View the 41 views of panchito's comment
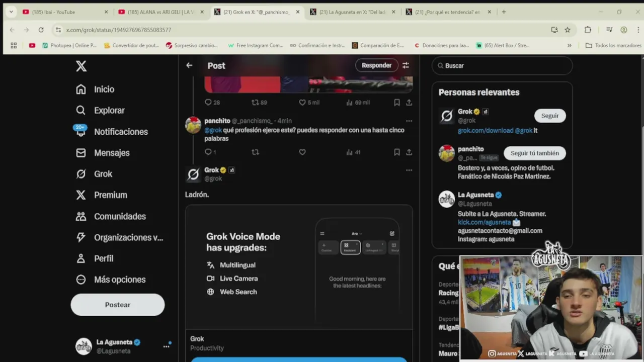The width and height of the screenshot is (644, 362). pos(354,152)
